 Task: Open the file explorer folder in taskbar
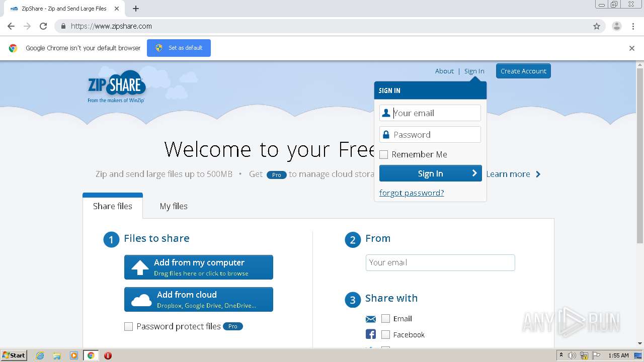pyautogui.click(x=57, y=355)
